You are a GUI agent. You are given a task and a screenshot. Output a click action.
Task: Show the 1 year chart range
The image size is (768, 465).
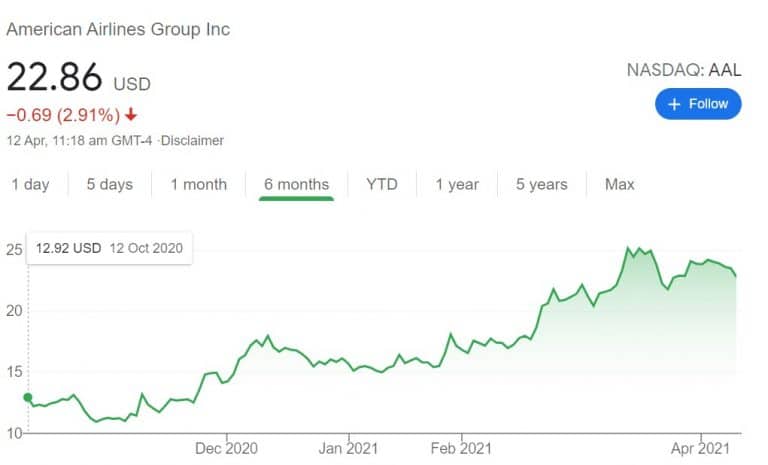457,184
